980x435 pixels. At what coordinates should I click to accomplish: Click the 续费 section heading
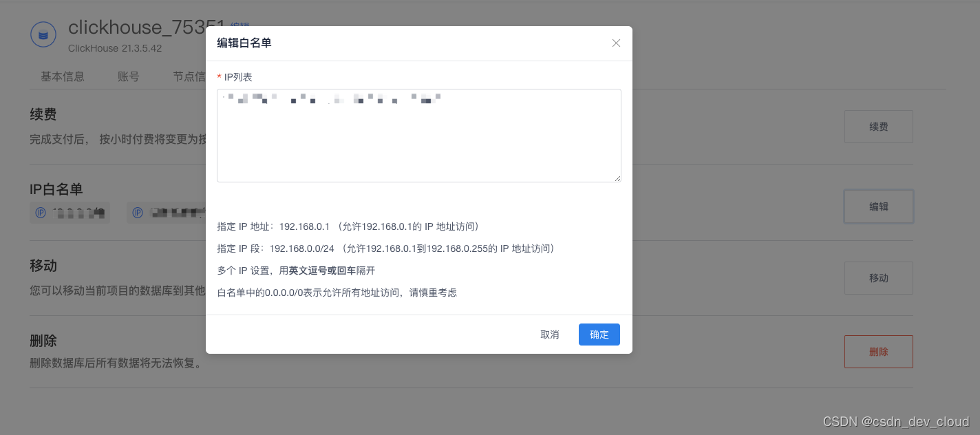click(43, 114)
